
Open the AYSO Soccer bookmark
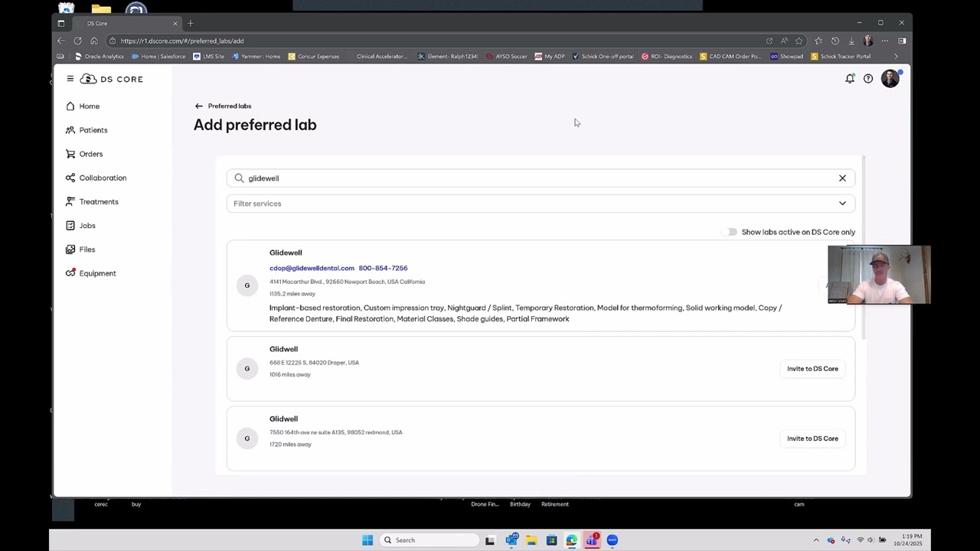tap(507, 56)
